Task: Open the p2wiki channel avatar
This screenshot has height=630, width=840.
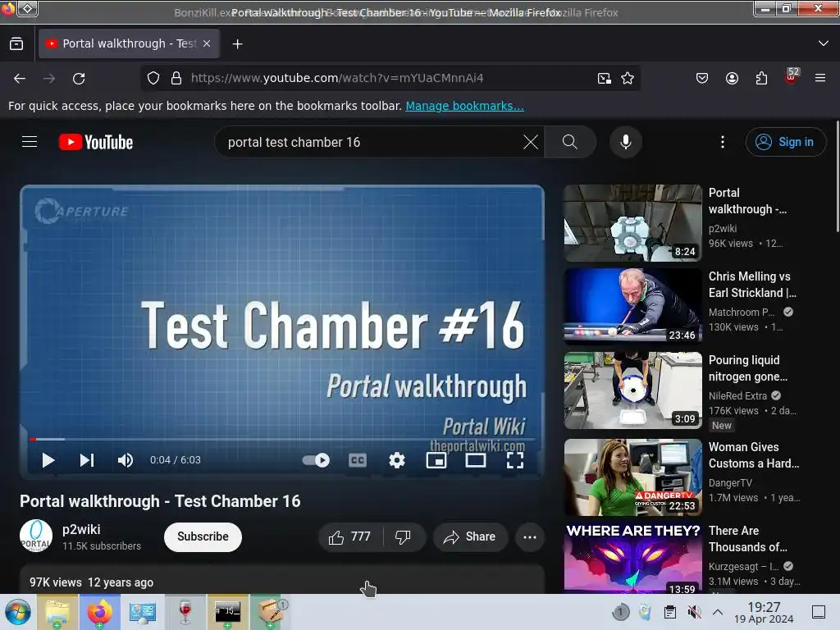Action: [x=36, y=536]
